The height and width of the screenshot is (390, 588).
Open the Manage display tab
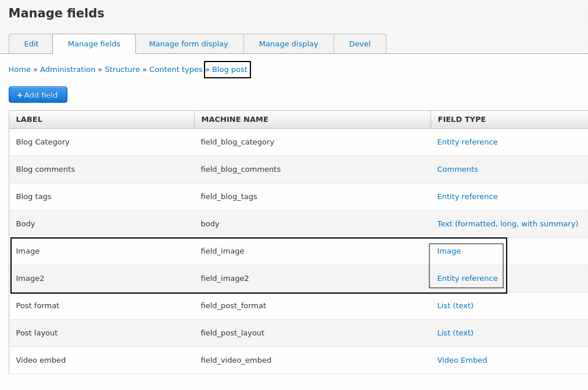(288, 44)
